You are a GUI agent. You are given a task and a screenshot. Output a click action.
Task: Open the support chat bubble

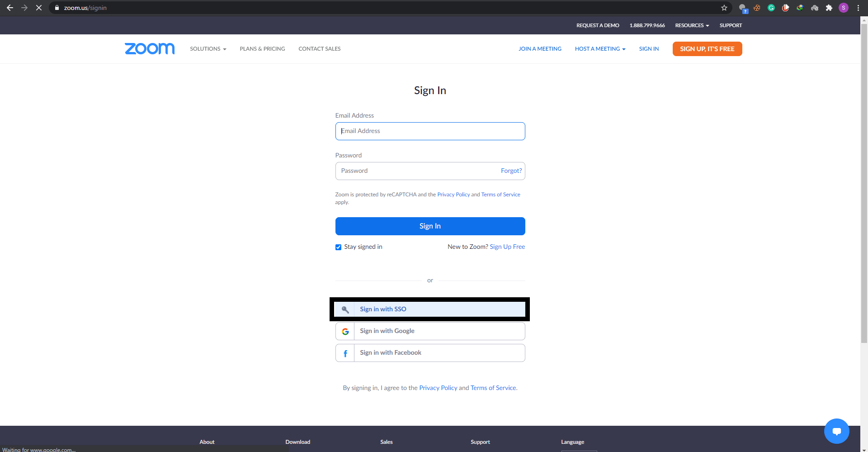click(x=836, y=431)
